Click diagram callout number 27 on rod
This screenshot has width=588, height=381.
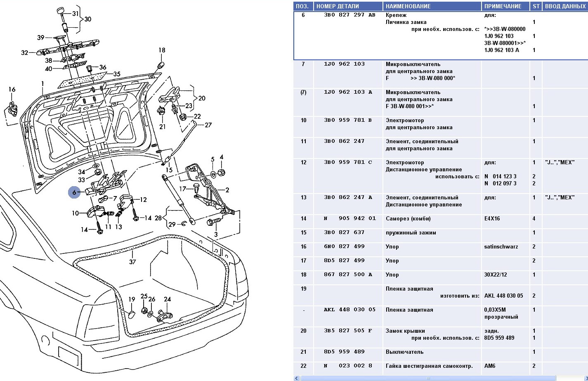(x=208, y=125)
